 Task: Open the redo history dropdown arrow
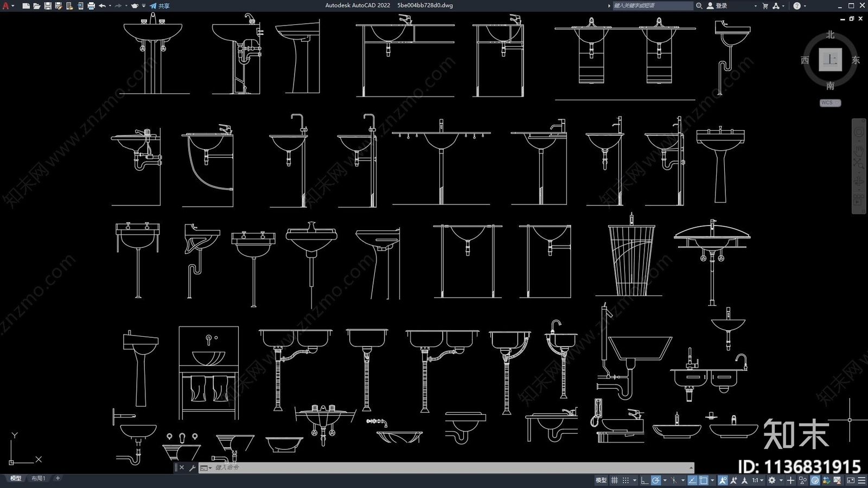(126, 5)
